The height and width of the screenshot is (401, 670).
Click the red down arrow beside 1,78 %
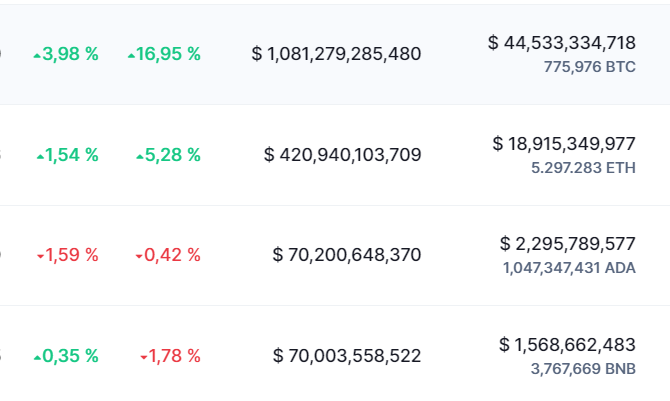coord(144,357)
